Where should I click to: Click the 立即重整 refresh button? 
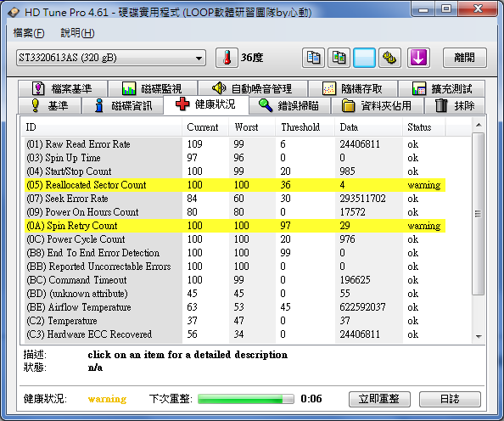[x=379, y=399]
